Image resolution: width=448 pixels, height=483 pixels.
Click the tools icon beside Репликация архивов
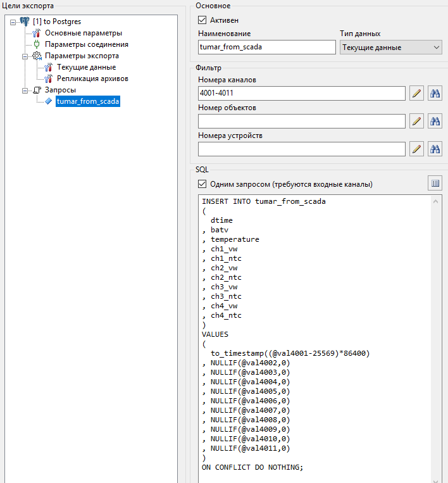tap(48, 78)
